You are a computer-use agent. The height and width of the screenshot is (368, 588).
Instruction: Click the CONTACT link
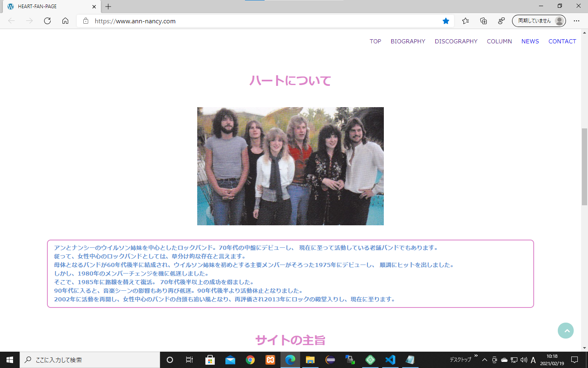(x=562, y=41)
